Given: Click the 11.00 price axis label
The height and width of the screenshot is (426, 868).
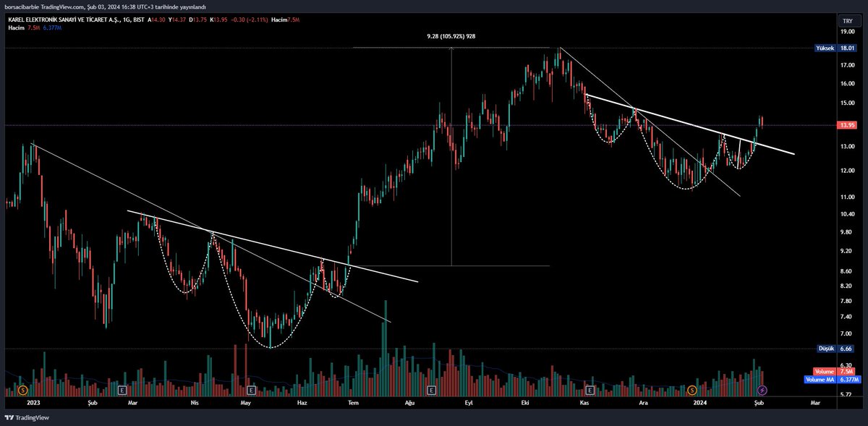Looking at the screenshot, I should pos(847,197).
